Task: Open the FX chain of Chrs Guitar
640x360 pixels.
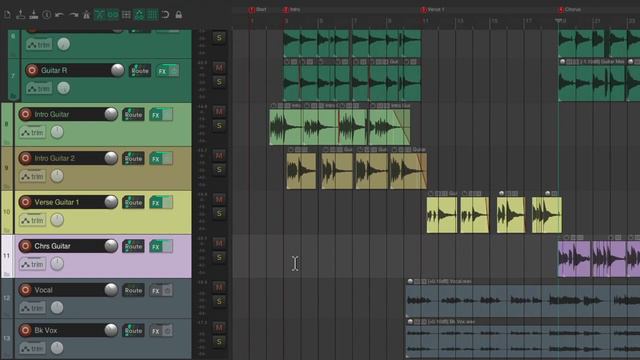Action: pyautogui.click(x=156, y=247)
